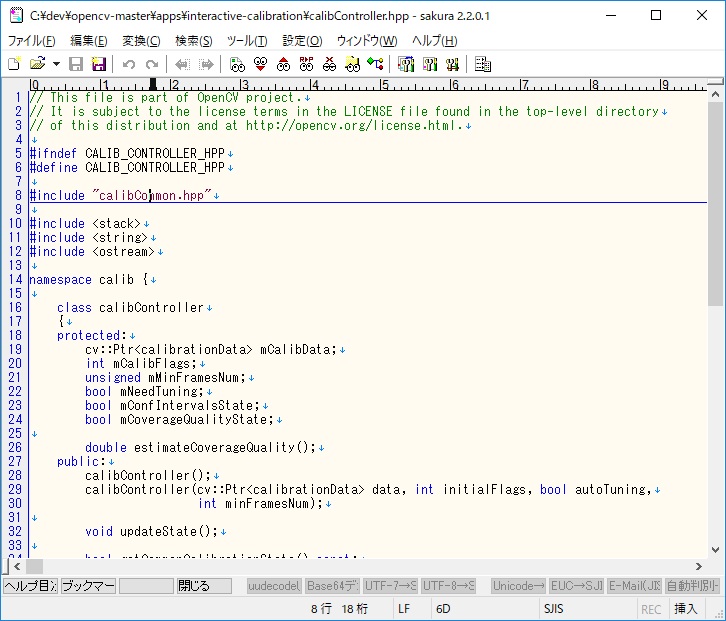Open the 設定(O) menu
Screen dimensions: 726x621
tap(302, 41)
